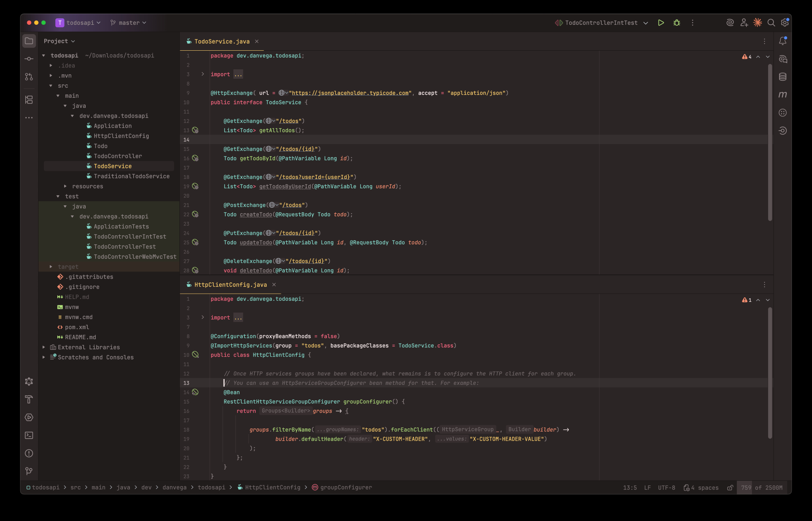Close the TodoService.java tab
Image resolution: width=812 pixels, height=521 pixels.
pos(257,41)
